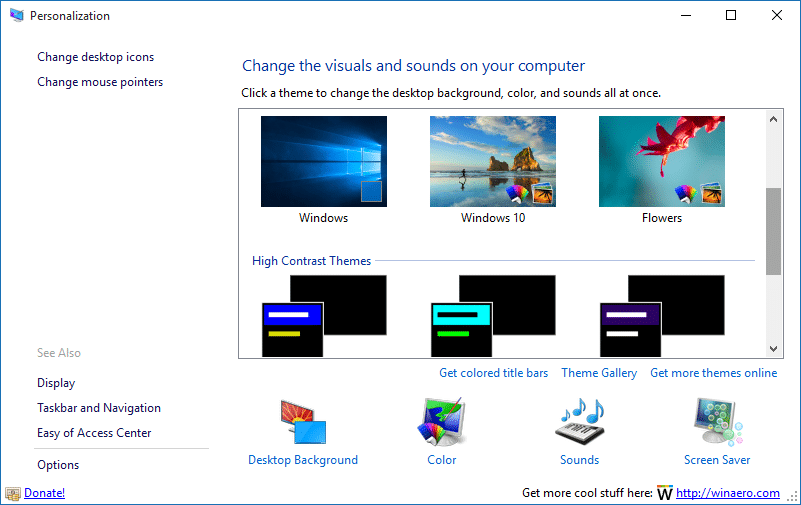The width and height of the screenshot is (801, 505).
Task: Open Options in the sidebar
Action: pos(58,465)
